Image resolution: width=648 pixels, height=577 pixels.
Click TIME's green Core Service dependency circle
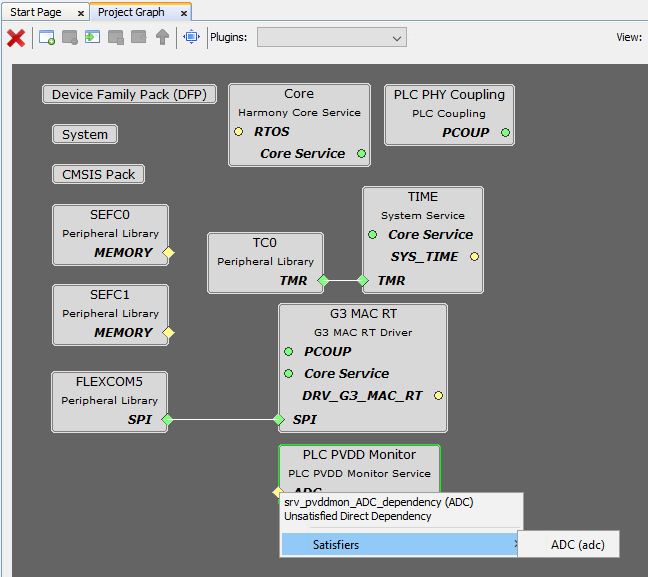pos(372,235)
